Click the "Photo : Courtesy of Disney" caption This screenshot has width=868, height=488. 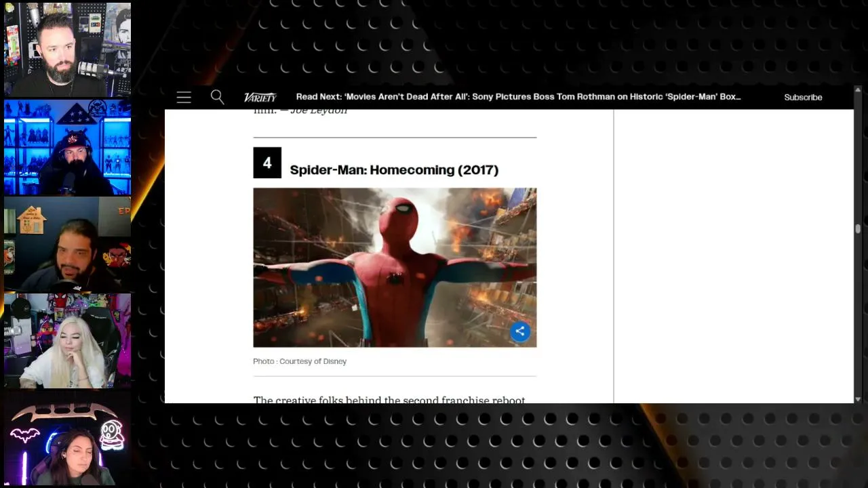[x=300, y=361]
